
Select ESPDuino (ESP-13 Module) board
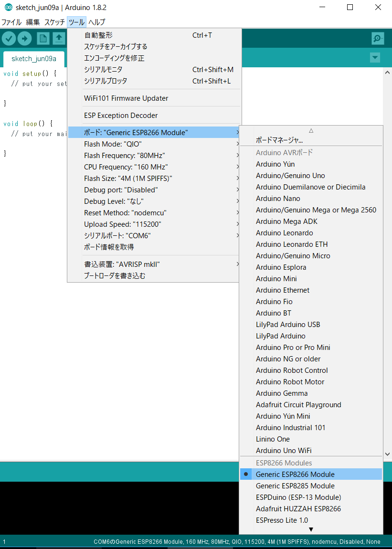[x=311, y=497]
